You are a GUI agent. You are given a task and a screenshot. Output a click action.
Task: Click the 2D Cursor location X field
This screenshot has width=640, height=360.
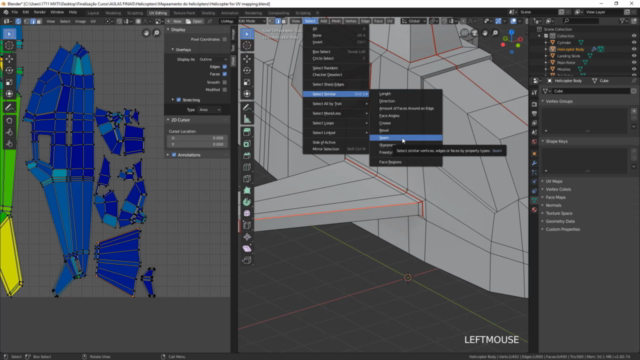pos(196,138)
